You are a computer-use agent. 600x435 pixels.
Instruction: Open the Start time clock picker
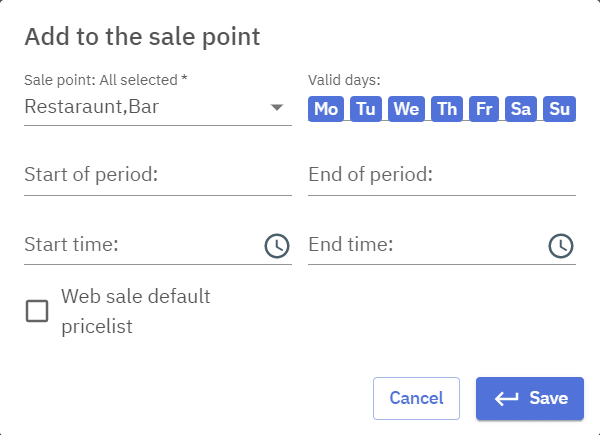pyautogui.click(x=276, y=245)
